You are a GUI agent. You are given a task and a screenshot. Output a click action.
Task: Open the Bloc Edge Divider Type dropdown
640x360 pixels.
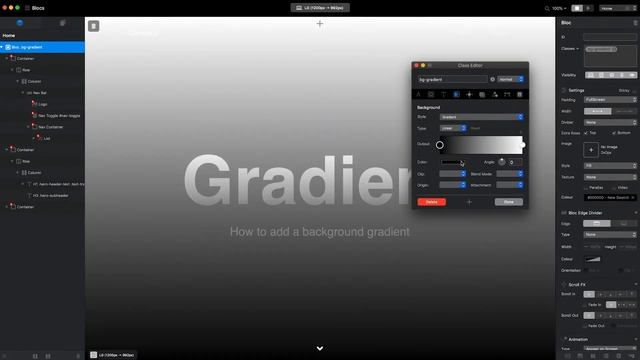[610, 235]
